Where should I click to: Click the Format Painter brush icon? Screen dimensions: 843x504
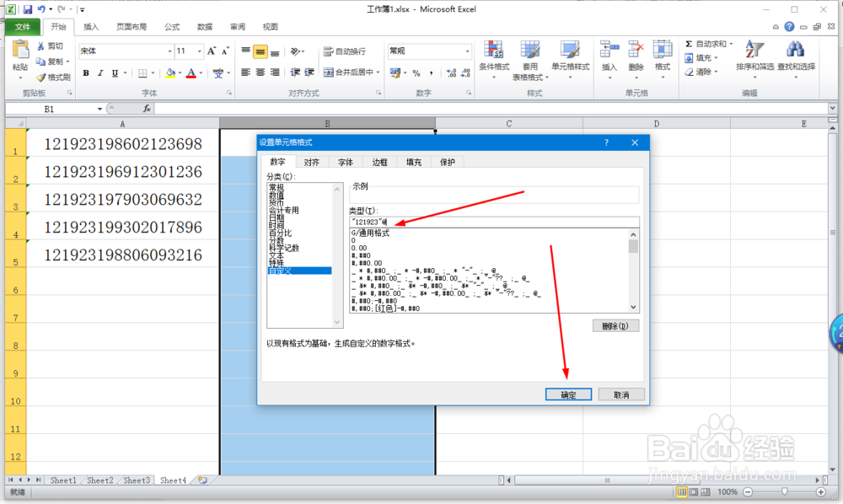pyautogui.click(x=40, y=78)
